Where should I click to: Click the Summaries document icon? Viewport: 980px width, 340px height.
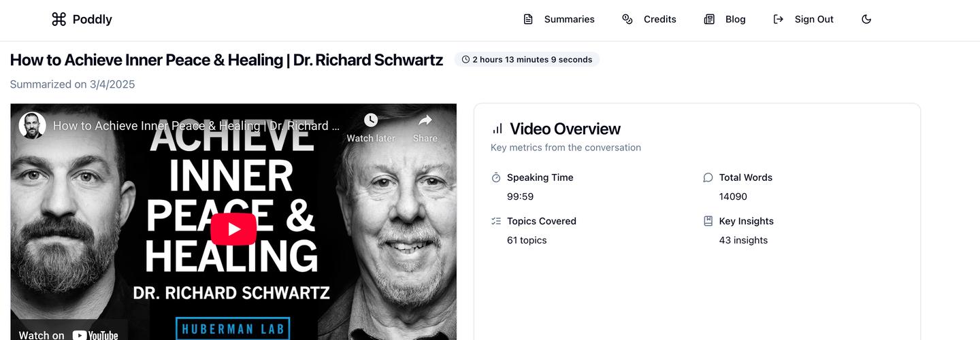pyautogui.click(x=528, y=19)
